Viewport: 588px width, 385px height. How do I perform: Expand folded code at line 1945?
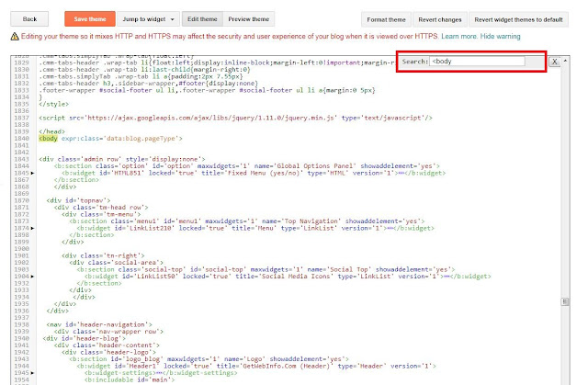tap(33, 373)
